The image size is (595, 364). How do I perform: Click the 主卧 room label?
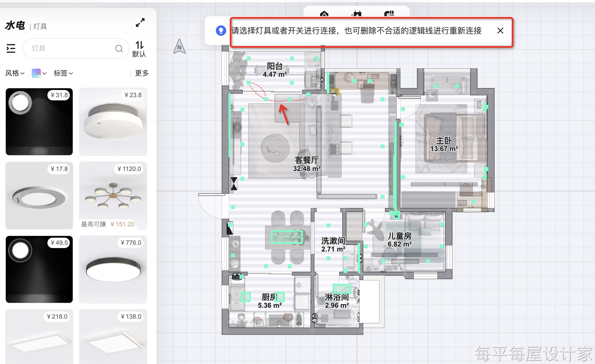(444, 145)
